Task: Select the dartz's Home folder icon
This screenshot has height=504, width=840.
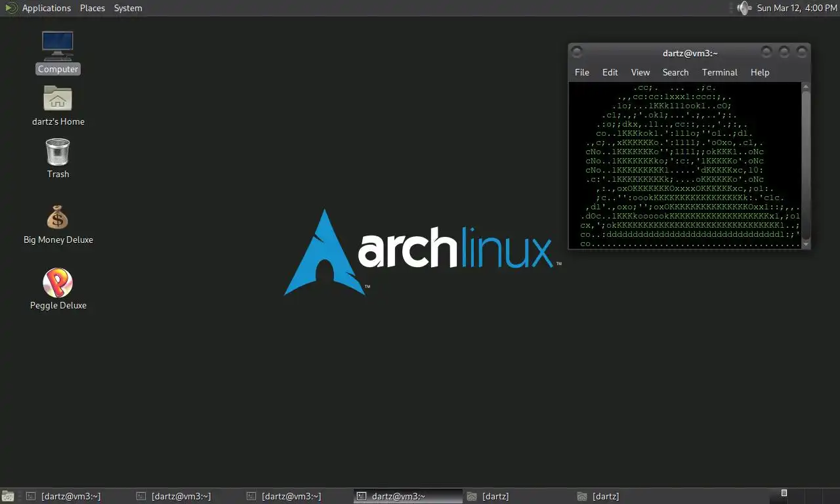Action: [58, 105]
